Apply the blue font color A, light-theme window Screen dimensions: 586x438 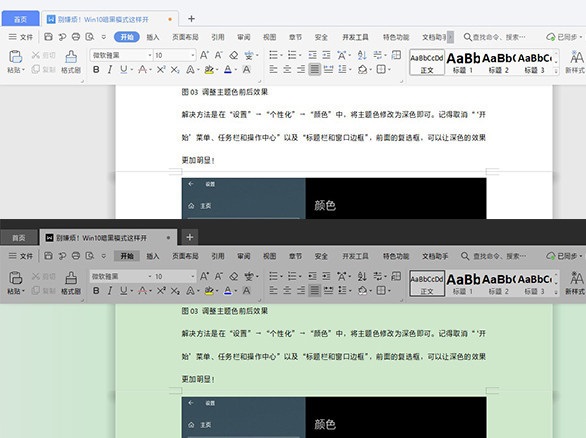(x=228, y=70)
